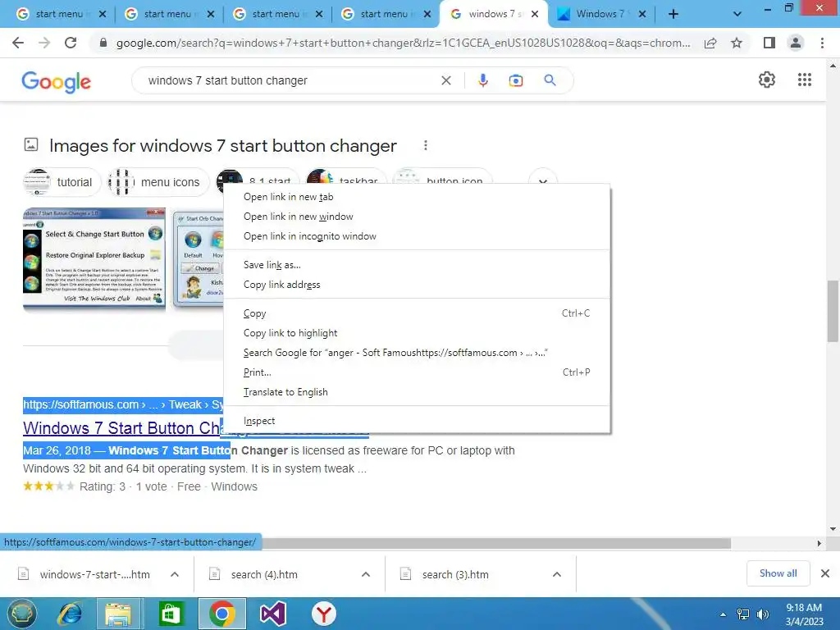This screenshot has height=630, width=840.
Task: Clear the Google search box
Action: [x=445, y=80]
